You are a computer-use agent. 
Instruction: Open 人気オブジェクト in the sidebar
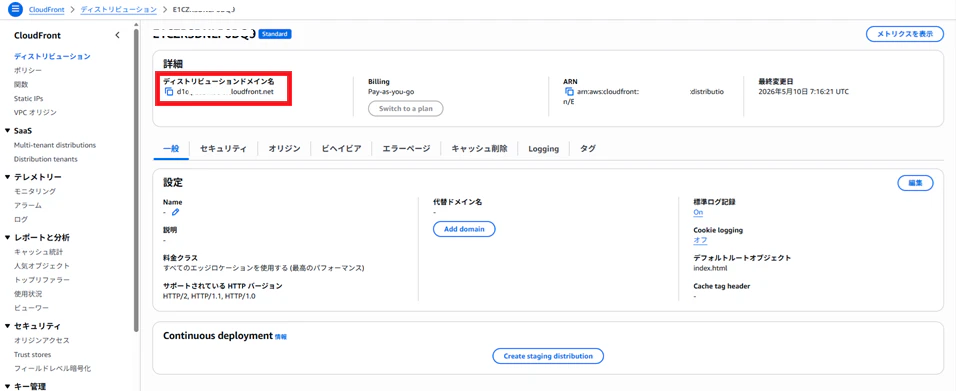(x=41, y=266)
